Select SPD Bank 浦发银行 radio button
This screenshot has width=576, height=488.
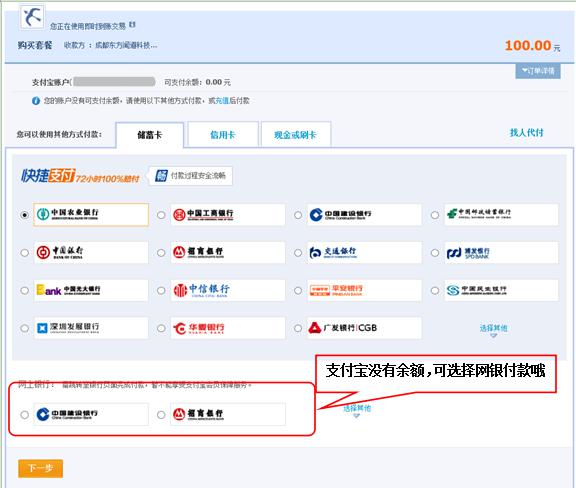pyautogui.click(x=435, y=253)
